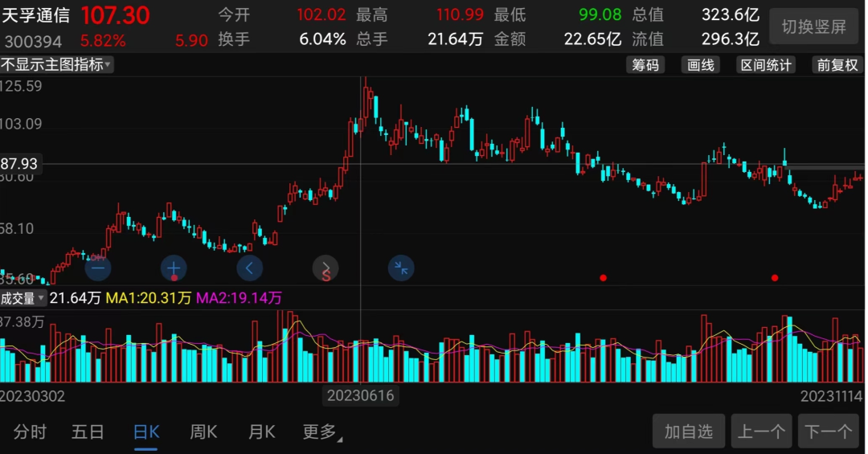Select the 周K tab

(203, 432)
